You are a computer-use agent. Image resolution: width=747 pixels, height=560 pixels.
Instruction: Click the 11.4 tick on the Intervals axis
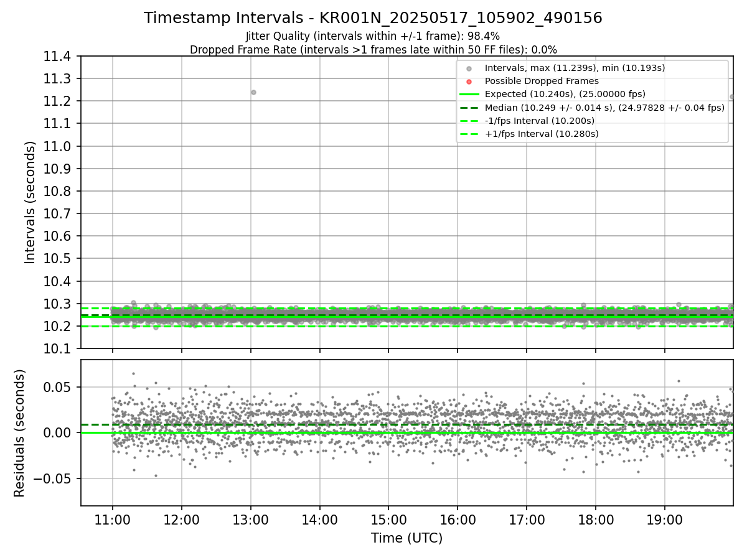pos(59,57)
